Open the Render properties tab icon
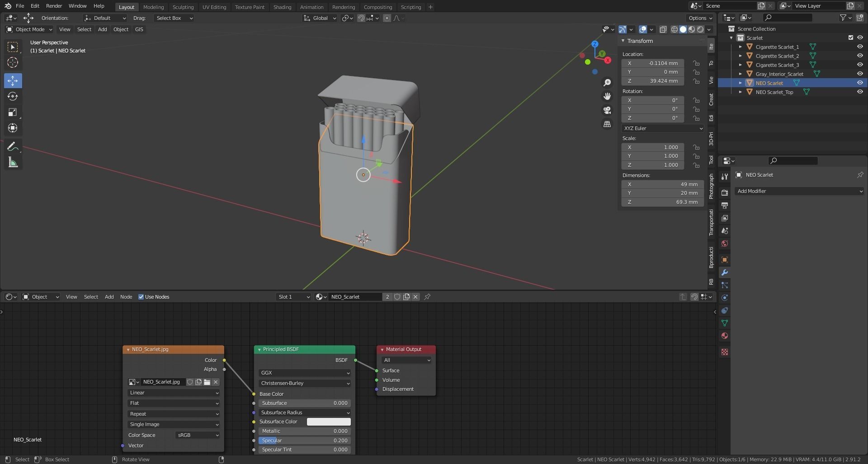868x464 pixels. [725, 193]
